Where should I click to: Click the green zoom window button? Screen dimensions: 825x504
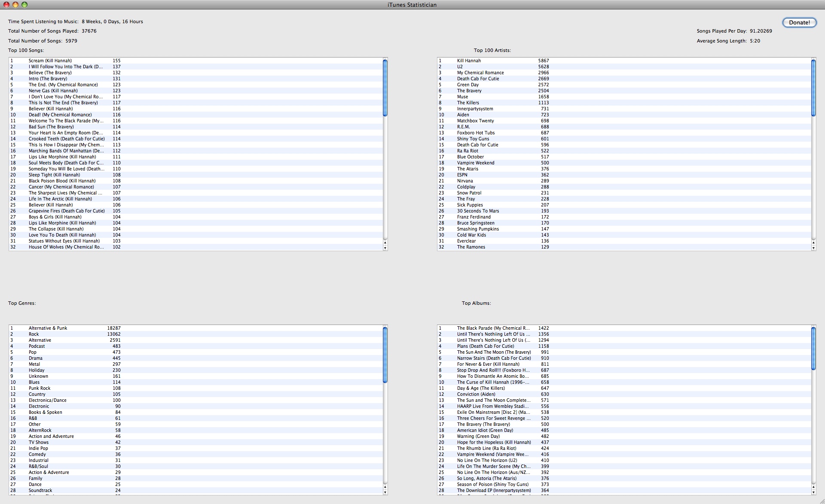[24, 5]
